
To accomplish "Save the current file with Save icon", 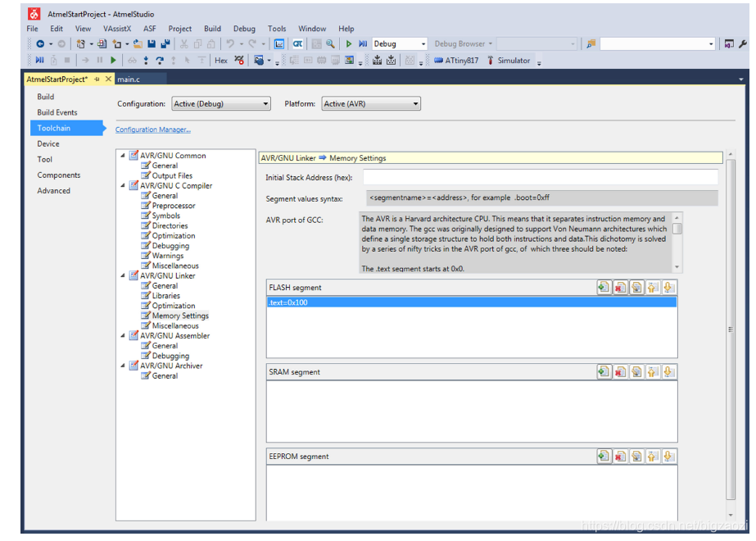I will pyautogui.click(x=152, y=44).
